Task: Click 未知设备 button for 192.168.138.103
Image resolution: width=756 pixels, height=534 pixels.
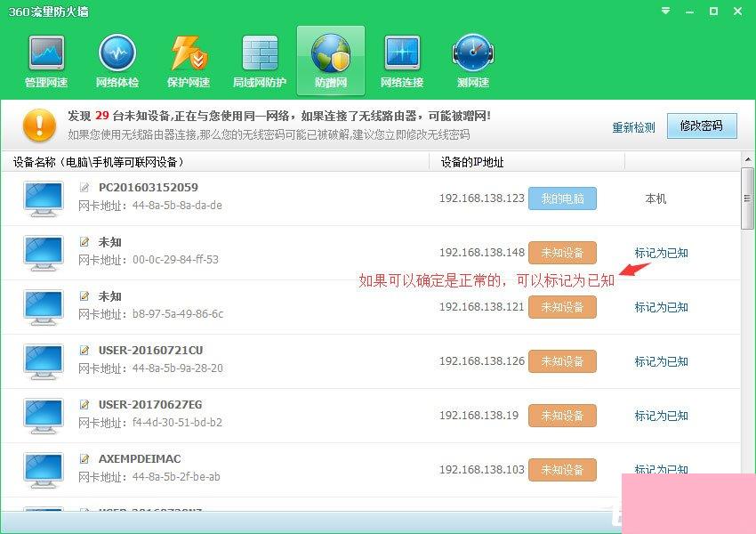Action: [562, 470]
